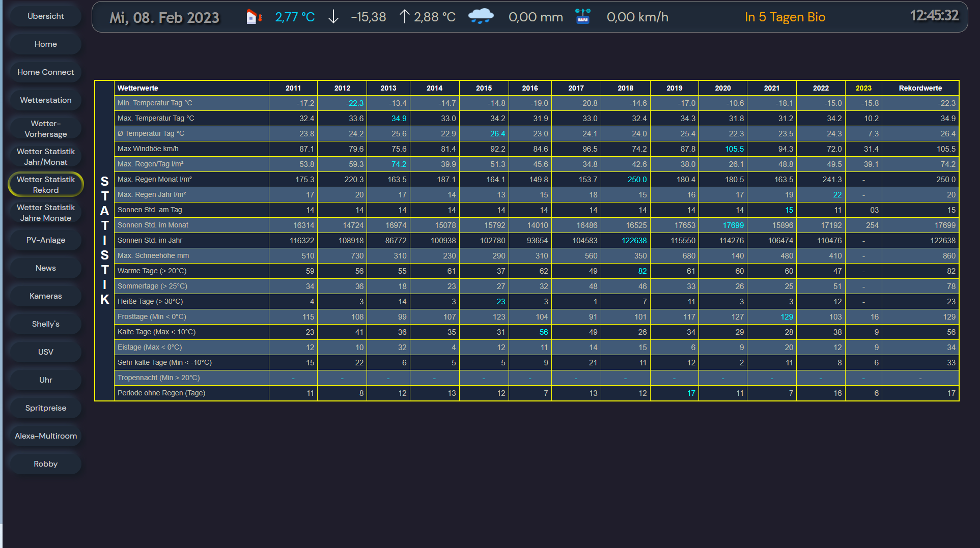Screen dimensions: 980x548
Task: Click the 'Rekordwerte' column header
Action: click(920, 88)
